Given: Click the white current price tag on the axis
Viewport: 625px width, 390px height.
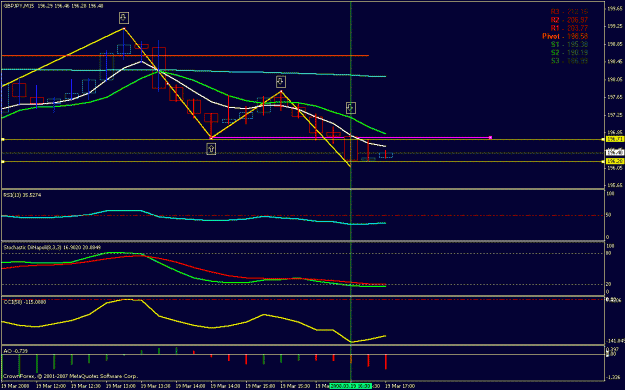Looking at the screenshot, I should 615,152.
